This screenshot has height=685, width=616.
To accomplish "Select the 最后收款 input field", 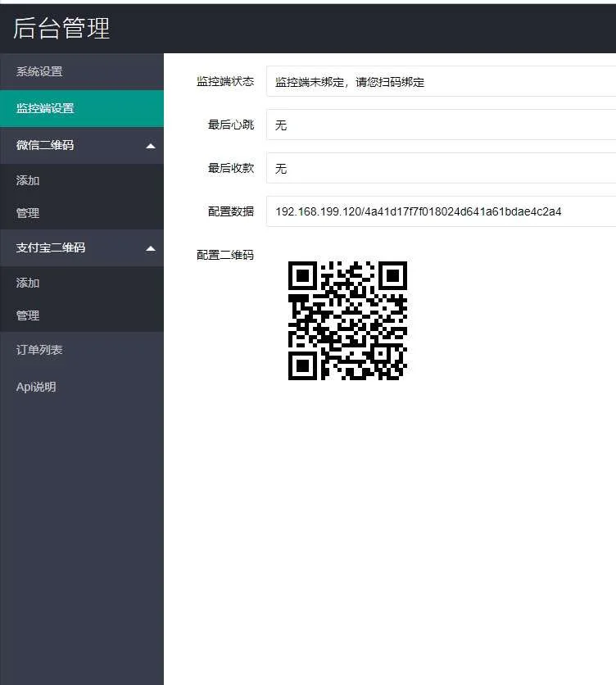I will [441, 169].
